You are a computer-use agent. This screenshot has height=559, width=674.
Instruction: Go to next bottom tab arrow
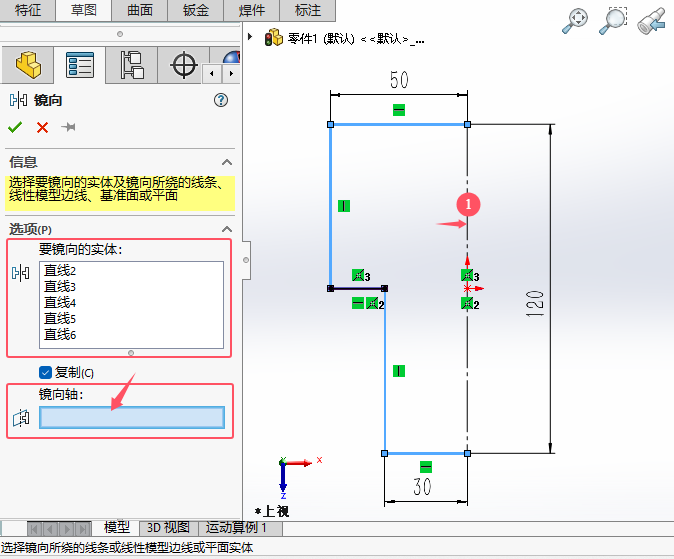click(67, 528)
